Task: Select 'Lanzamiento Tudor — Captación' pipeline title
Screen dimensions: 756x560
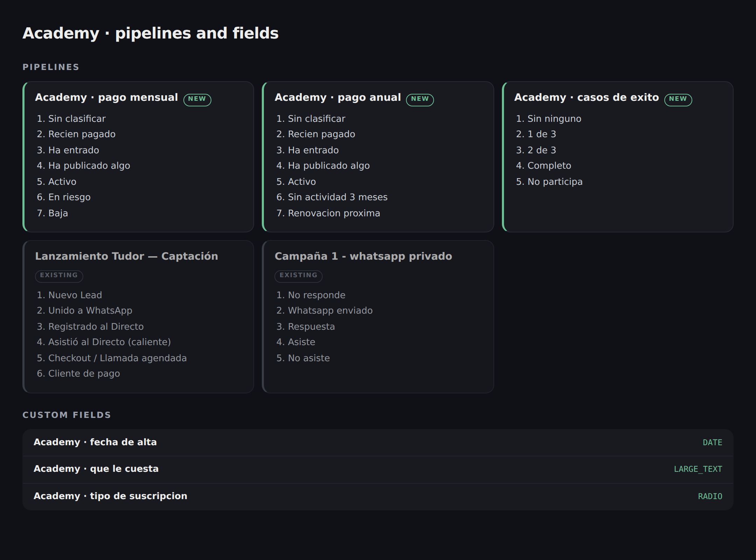Action: click(x=126, y=256)
